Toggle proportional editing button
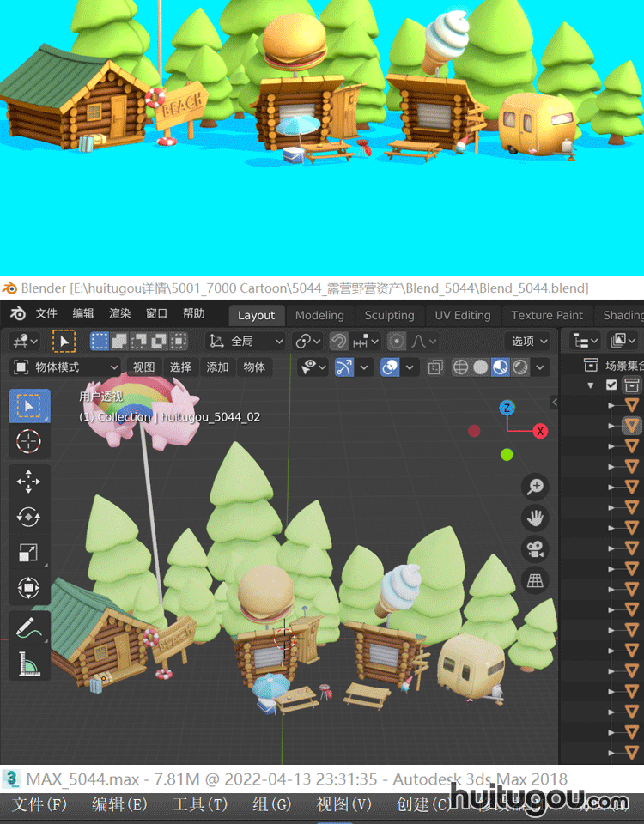The height and width of the screenshot is (824, 644). [x=397, y=341]
